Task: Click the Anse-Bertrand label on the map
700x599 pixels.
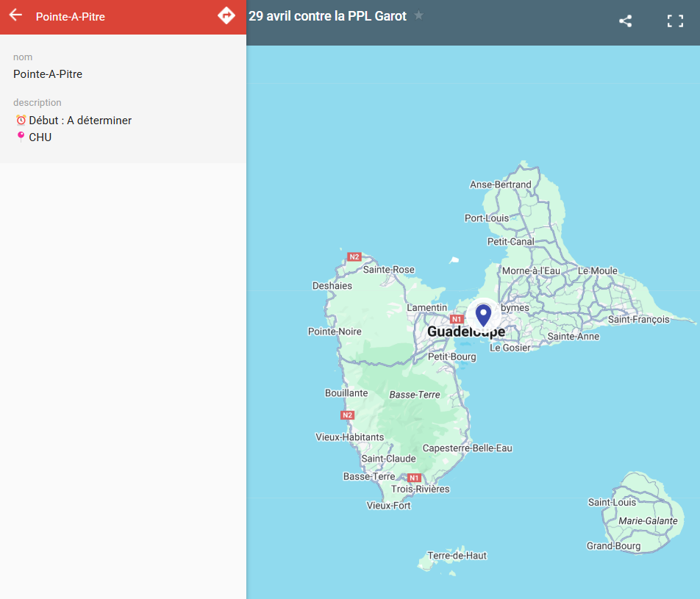Action: click(500, 184)
